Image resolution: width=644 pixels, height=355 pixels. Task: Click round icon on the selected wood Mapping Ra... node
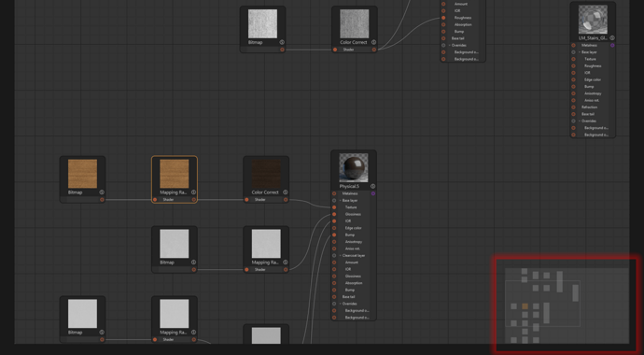pyautogui.click(x=193, y=192)
